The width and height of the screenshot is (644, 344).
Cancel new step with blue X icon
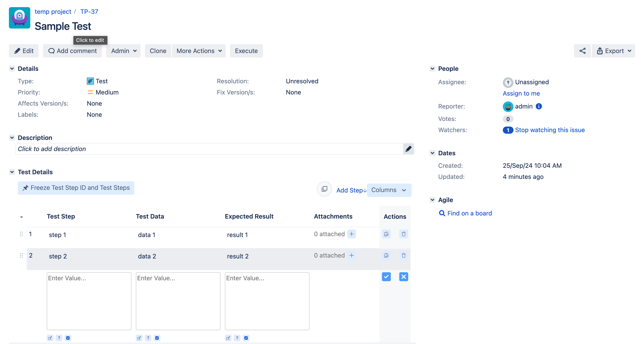tap(403, 277)
